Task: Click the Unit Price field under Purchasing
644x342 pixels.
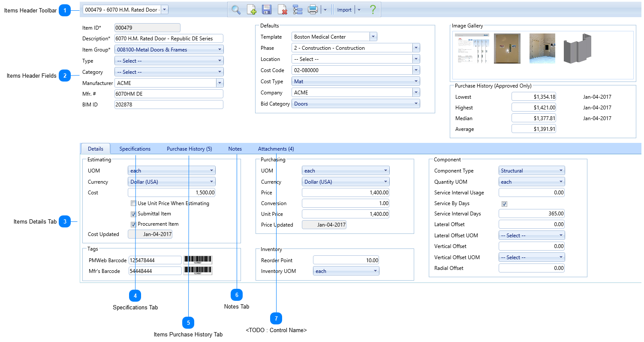Action: tap(346, 214)
